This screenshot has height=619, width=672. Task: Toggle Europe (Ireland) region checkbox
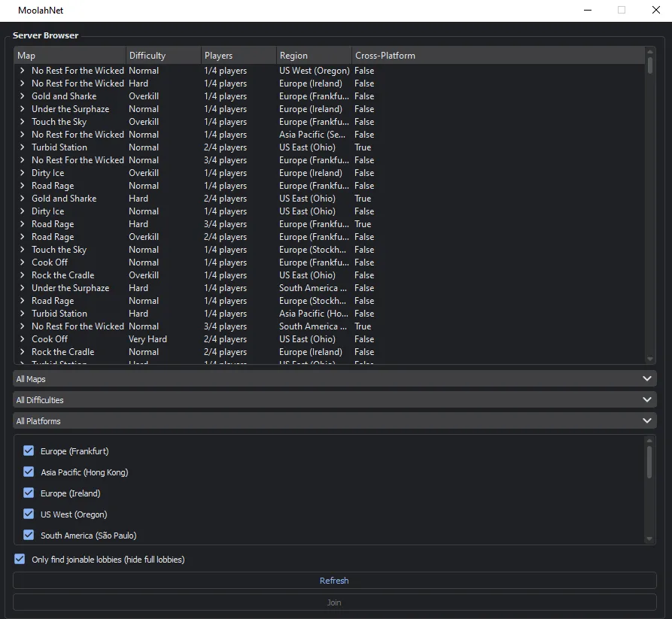coord(29,493)
